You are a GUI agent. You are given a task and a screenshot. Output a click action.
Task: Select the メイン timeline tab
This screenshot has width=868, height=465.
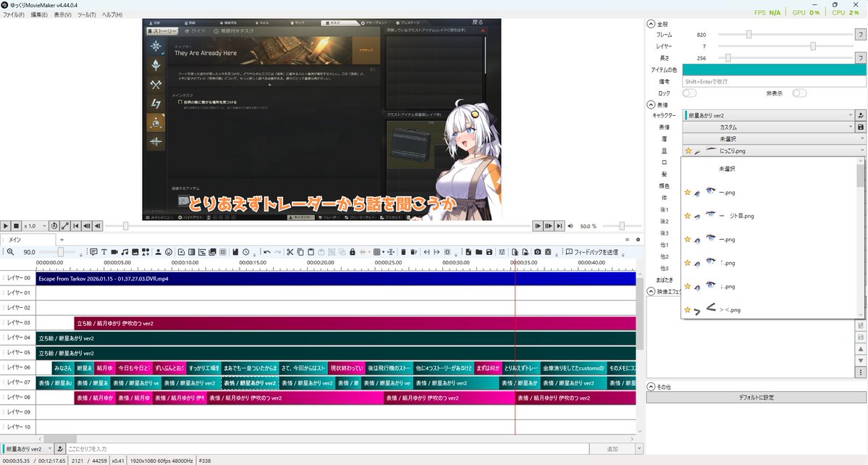[28, 240]
